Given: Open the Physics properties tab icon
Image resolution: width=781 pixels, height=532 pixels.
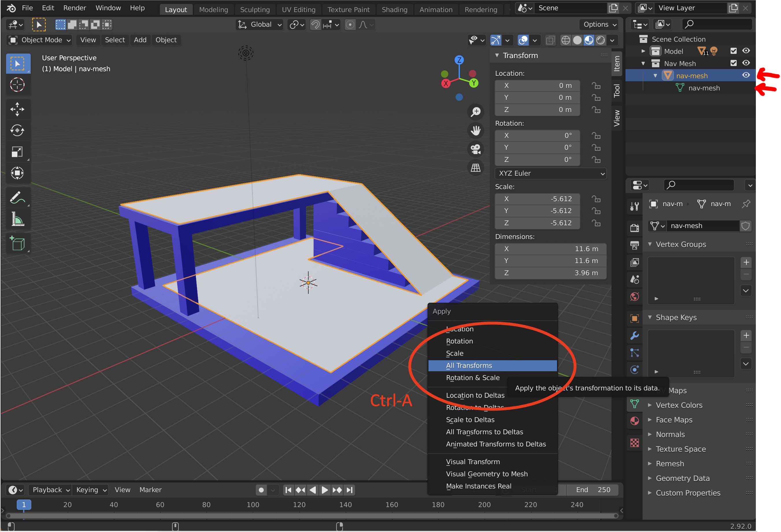Looking at the screenshot, I should [634, 370].
